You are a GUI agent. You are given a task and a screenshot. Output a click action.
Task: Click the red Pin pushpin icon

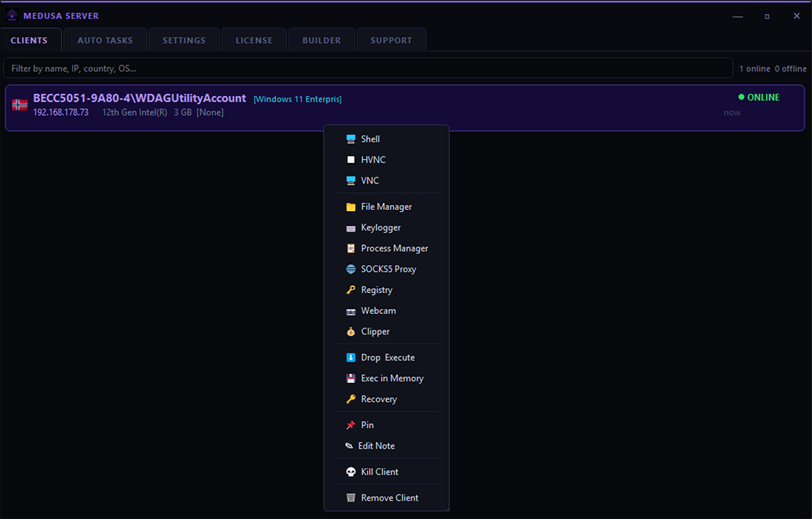[x=351, y=425]
